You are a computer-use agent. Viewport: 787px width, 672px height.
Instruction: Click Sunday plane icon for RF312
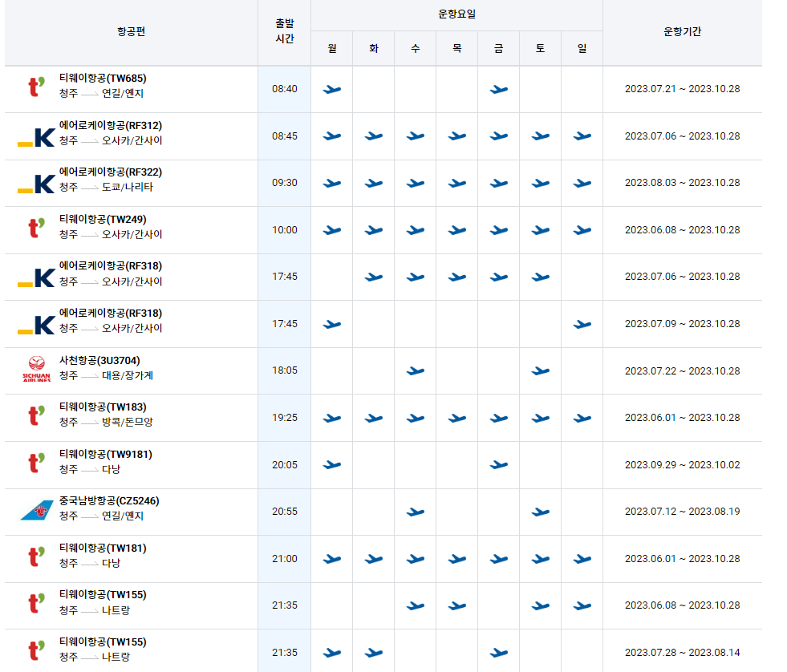point(582,136)
